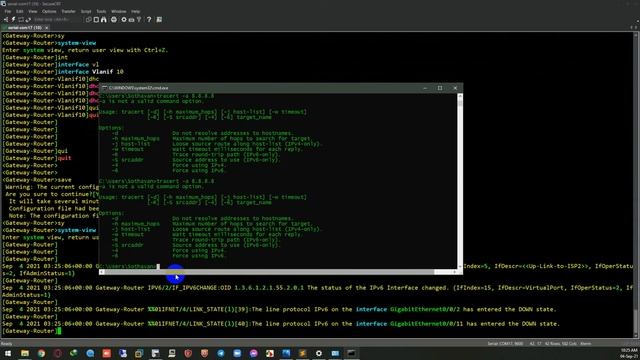Click the Copy toolbar icon
This screenshot has height=360, width=640.
[89, 19]
